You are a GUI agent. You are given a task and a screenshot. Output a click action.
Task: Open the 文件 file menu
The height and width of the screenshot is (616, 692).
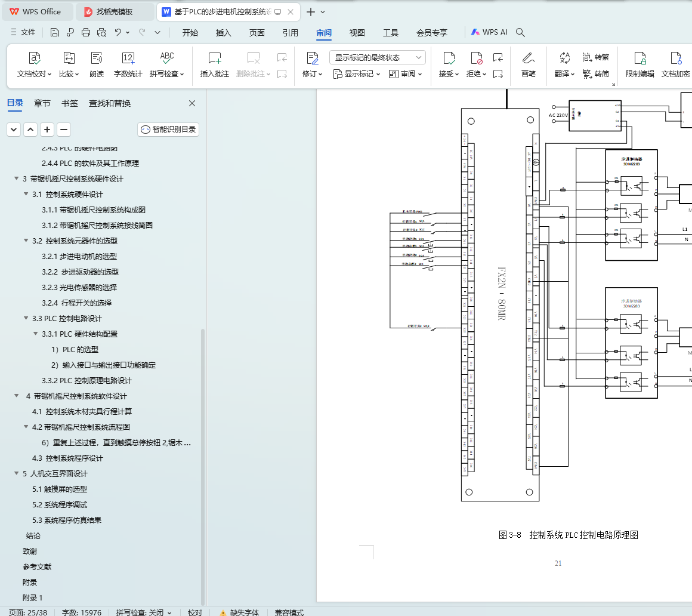coord(23,32)
